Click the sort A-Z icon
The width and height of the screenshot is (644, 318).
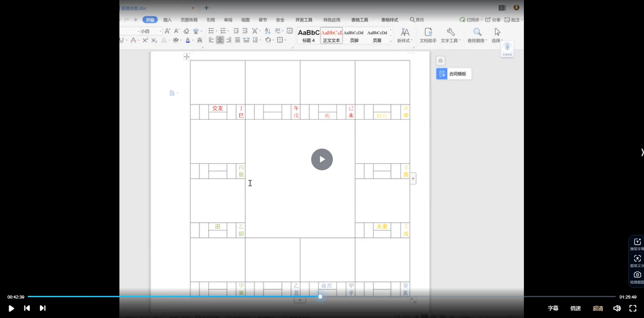coord(267,31)
